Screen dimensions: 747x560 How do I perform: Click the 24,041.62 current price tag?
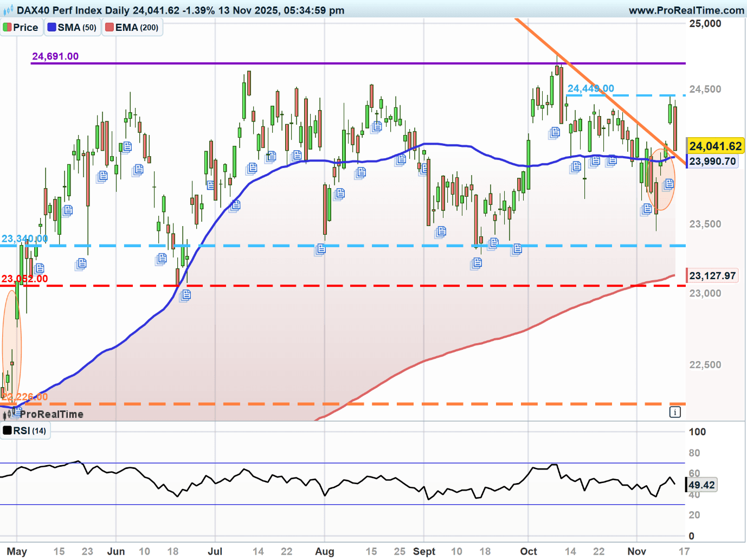tap(715, 146)
